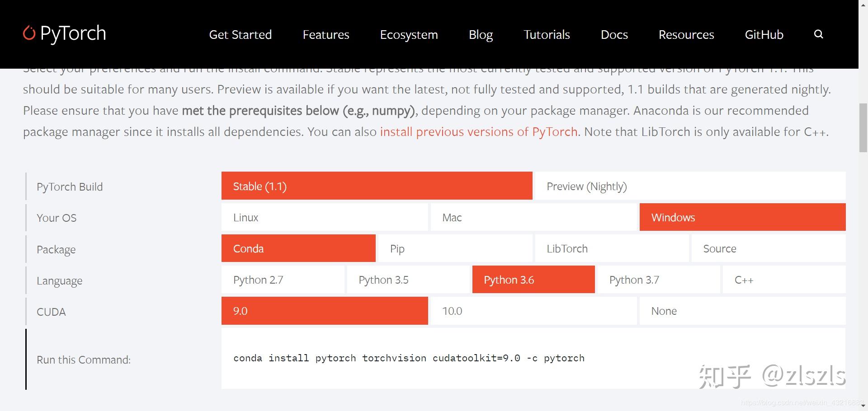Go to the Tutorials menu item

[547, 35]
